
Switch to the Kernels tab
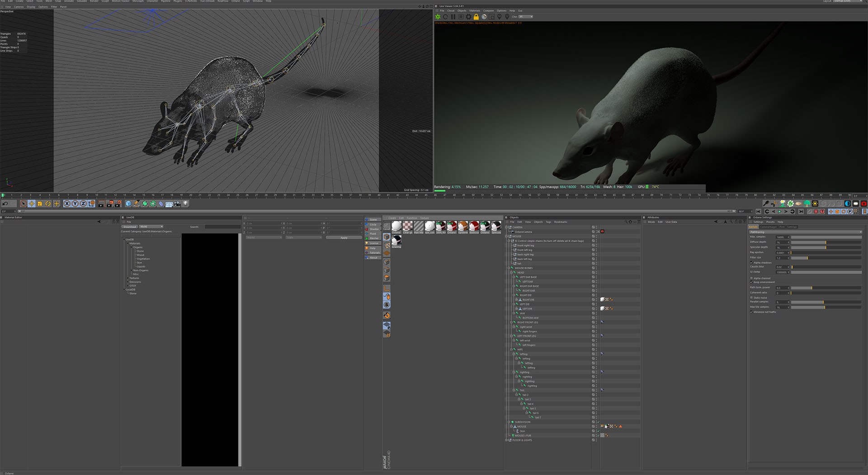(754, 227)
